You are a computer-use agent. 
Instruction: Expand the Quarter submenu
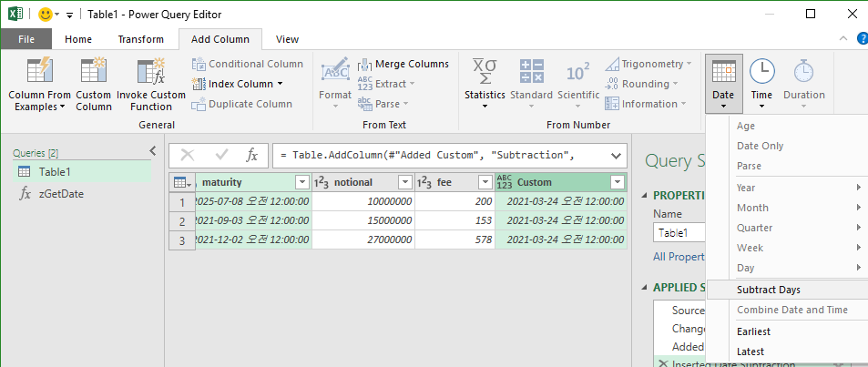pos(788,228)
